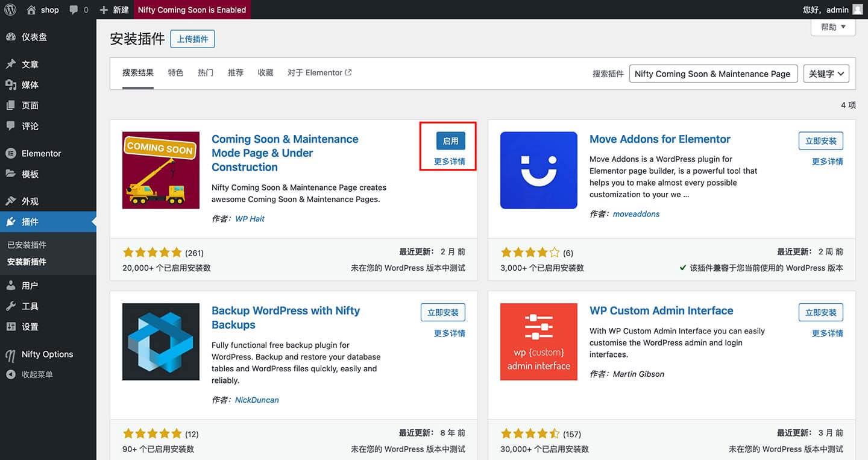Screen dimensions: 868x460
Task: Click the 文章 pushpin icon
Action: (11, 65)
